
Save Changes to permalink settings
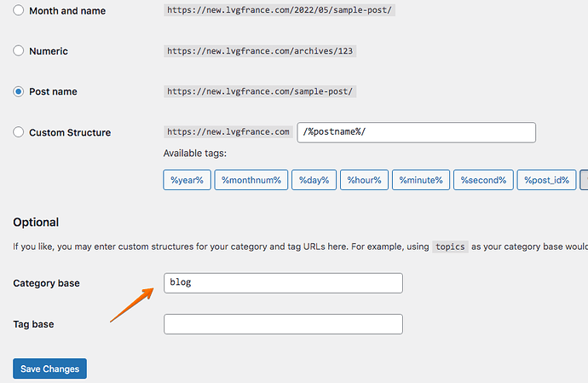[50, 368]
